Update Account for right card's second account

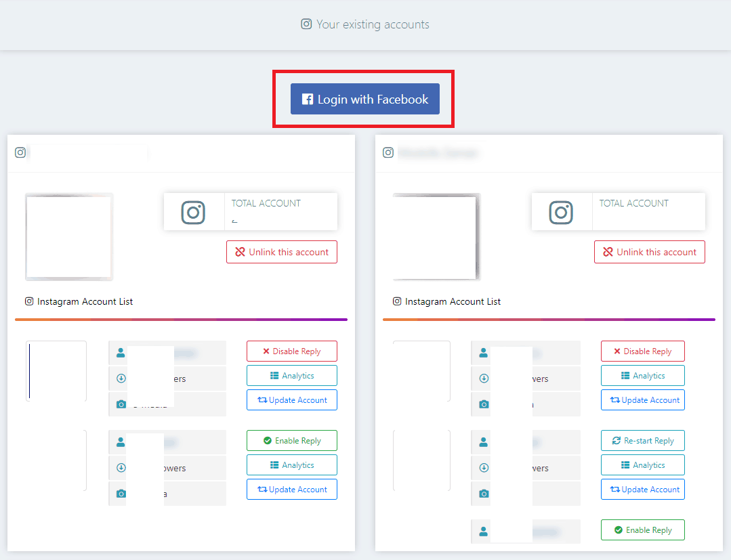tap(643, 489)
